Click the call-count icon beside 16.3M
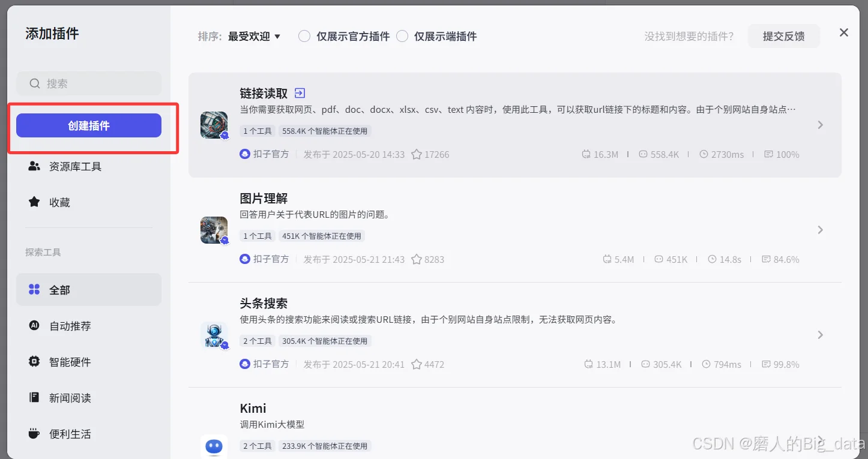This screenshot has height=459, width=868. pos(586,154)
